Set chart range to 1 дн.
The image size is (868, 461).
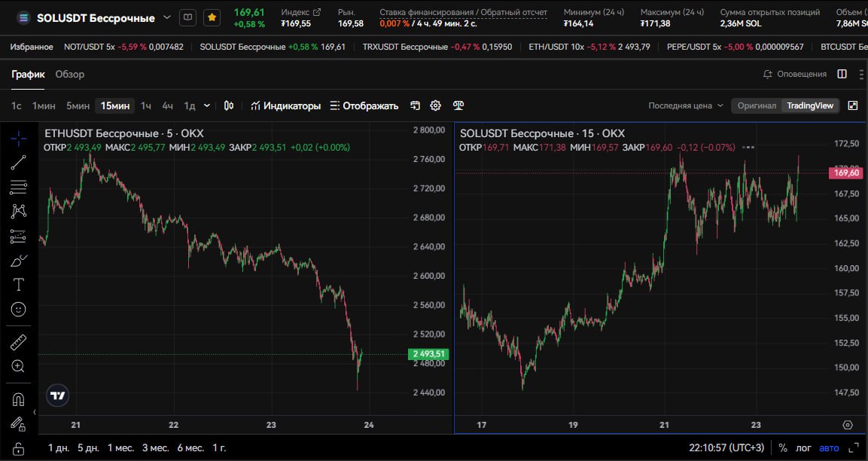point(59,447)
